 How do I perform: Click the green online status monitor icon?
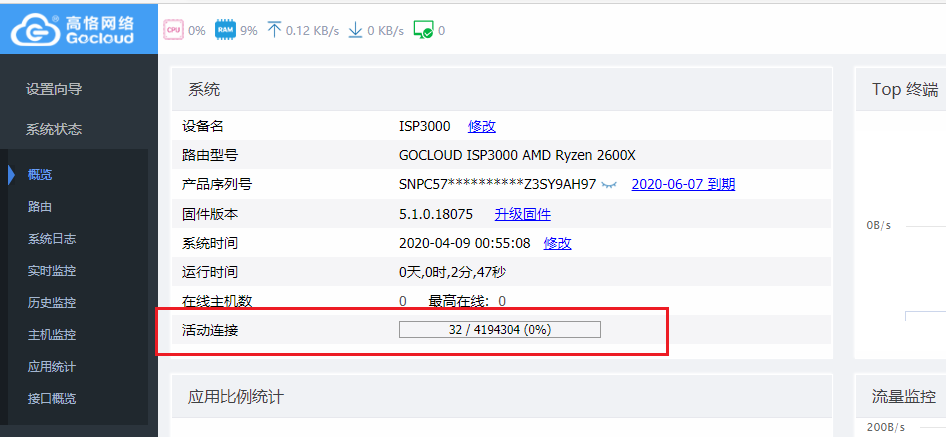[x=423, y=30]
